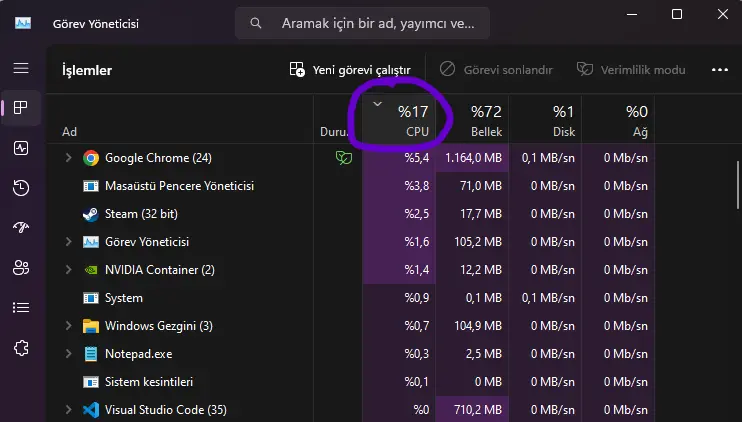Select the System process row name
The width and height of the screenshot is (742, 422).
tap(124, 298)
